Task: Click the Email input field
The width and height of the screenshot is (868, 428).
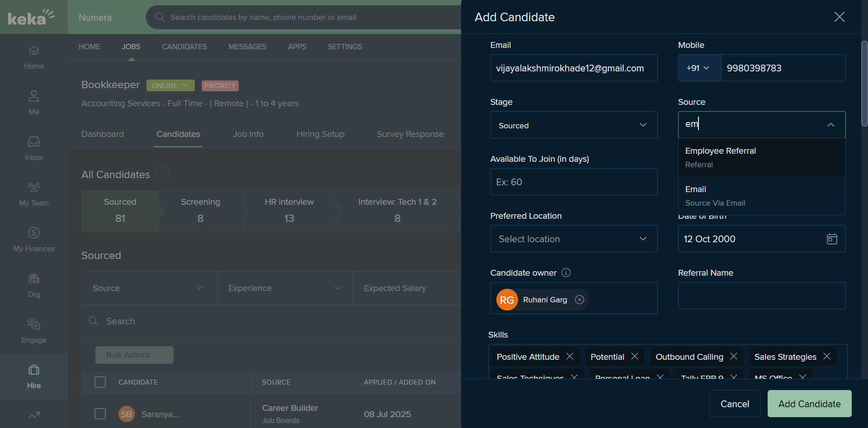Action: (x=574, y=68)
